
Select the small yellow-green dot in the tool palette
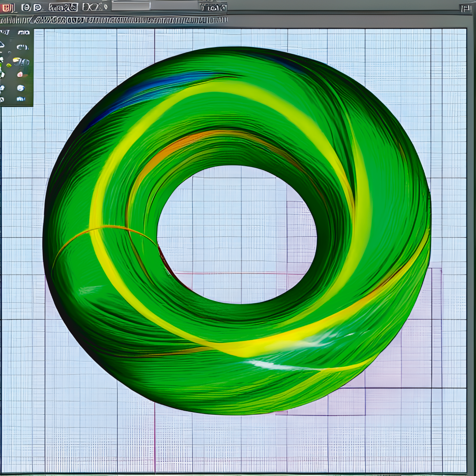[9, 66]
